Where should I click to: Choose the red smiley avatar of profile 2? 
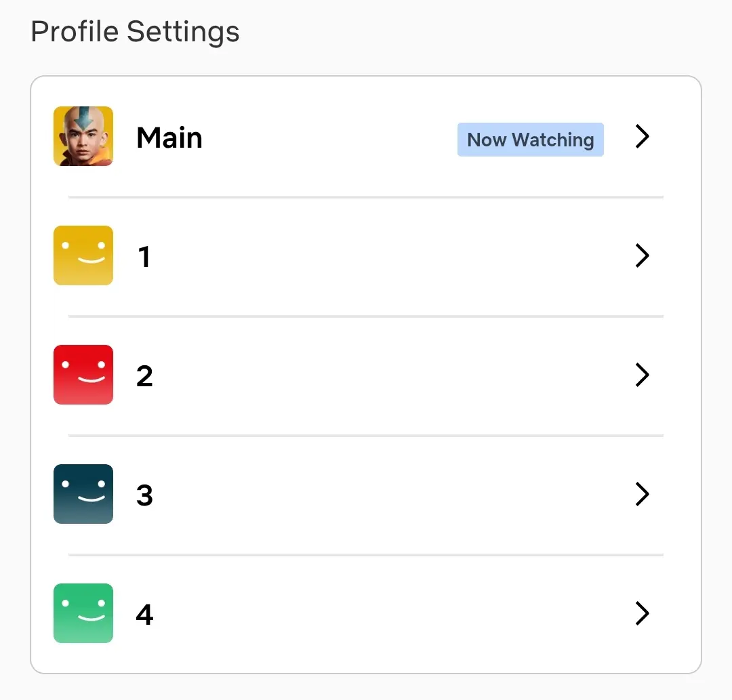pyautogui.click(x=83, y=375)
